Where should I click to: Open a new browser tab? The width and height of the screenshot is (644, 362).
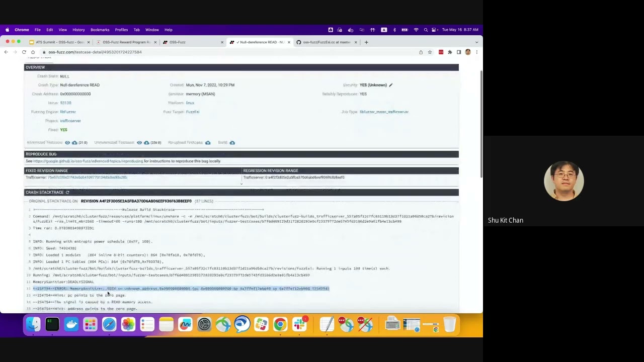366,42
